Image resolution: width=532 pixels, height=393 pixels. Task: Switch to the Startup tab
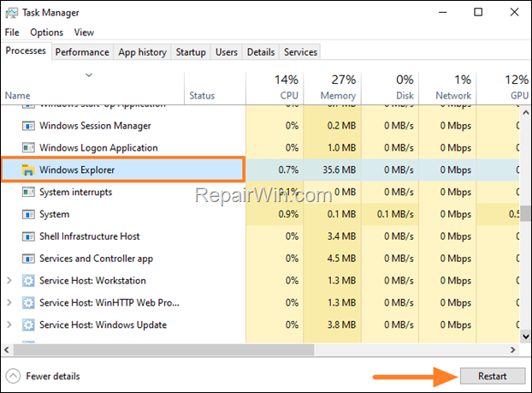(191, 52)
